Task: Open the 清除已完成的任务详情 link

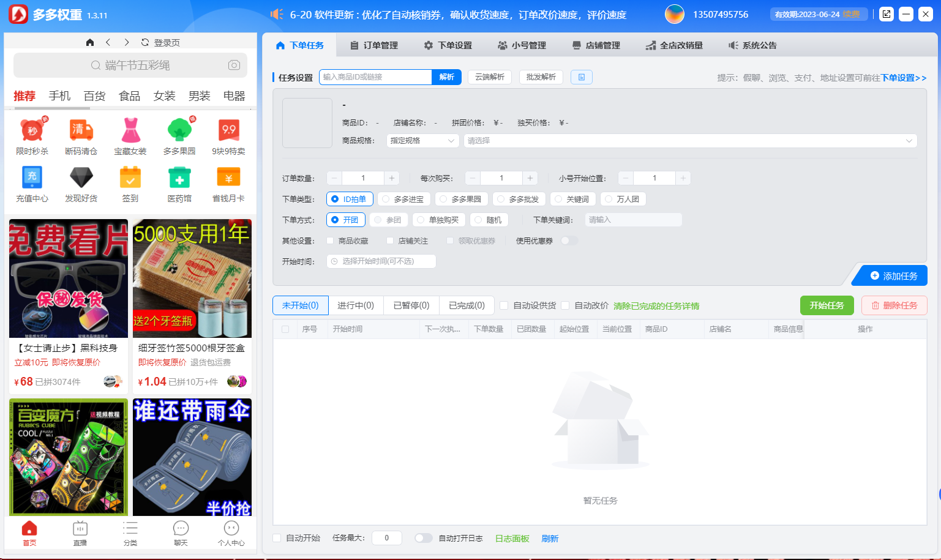Action: tap(656, 306)
